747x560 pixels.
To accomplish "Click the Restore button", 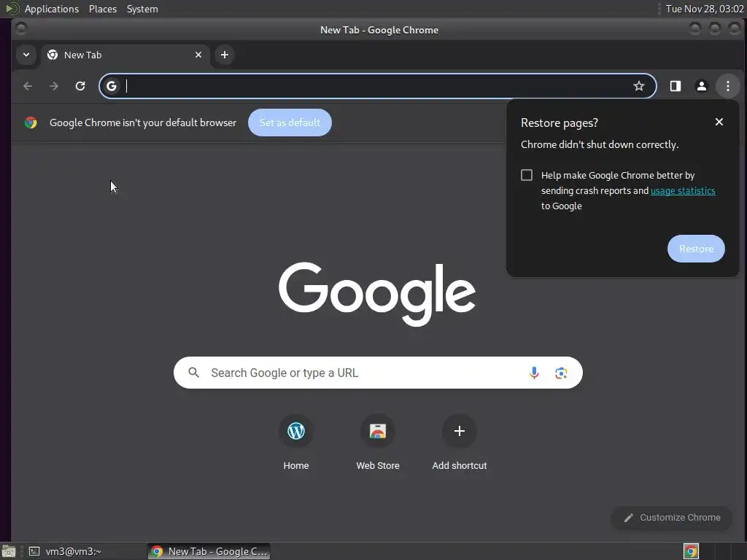I will click(x=696, y=249).
